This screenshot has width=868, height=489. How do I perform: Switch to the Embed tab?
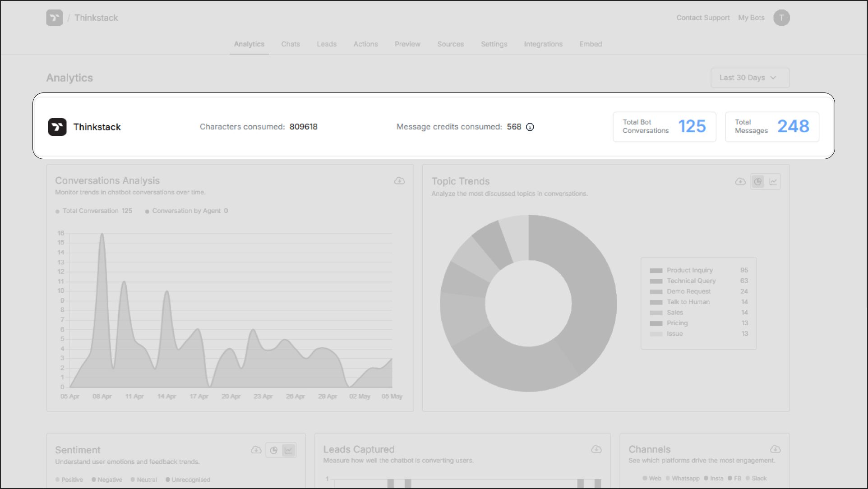click(x=591, y=44)
